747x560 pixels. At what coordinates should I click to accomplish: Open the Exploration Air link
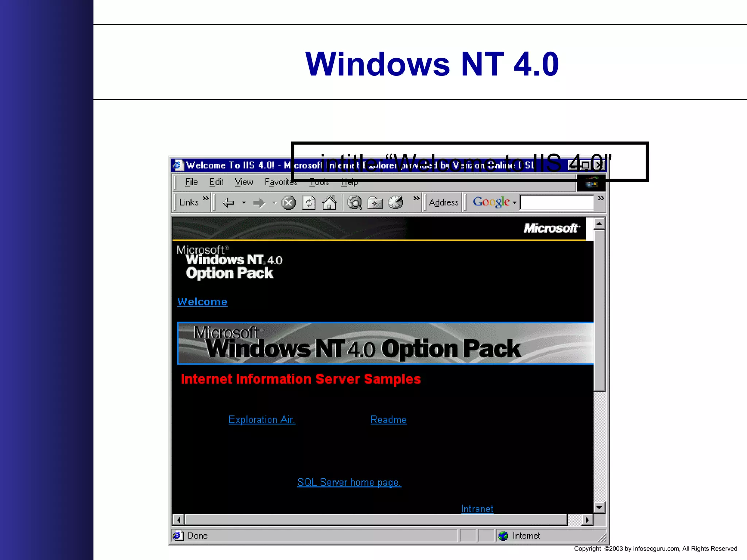[262, 420]
